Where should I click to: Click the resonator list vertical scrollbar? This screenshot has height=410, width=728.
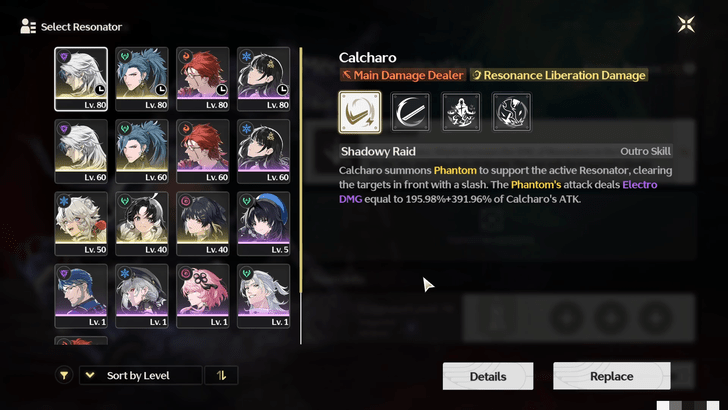(301, 195)
